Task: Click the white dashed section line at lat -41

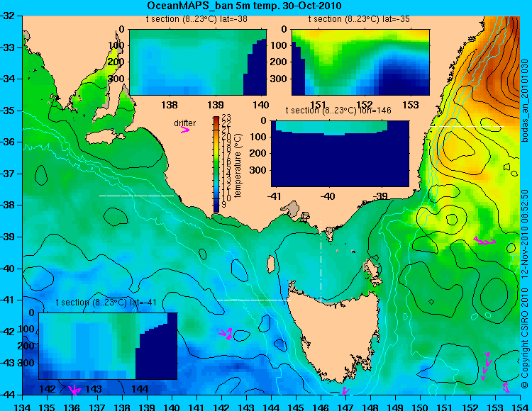Action: tap(253, 300)
